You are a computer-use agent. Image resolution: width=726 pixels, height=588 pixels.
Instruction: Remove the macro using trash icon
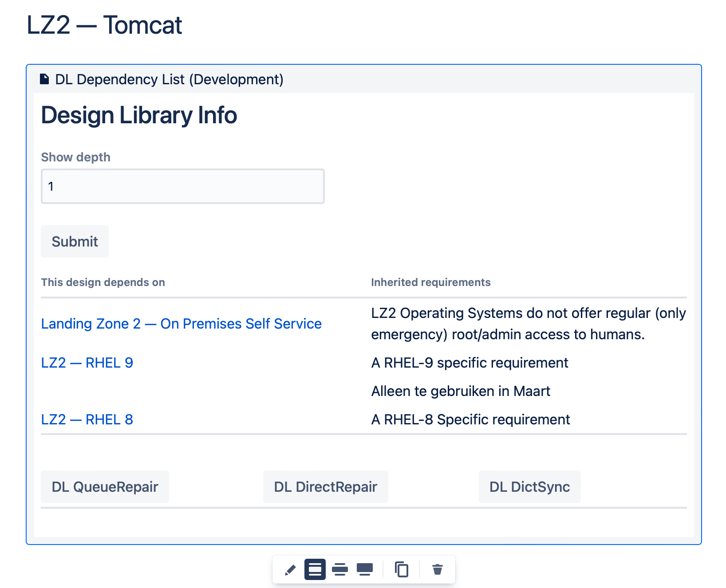438,570
